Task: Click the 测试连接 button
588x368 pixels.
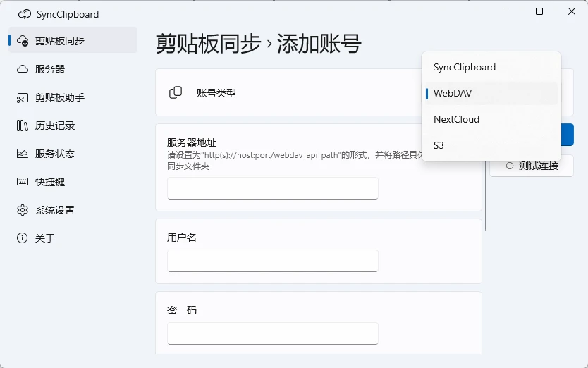Action: click(x=532, y=166)
